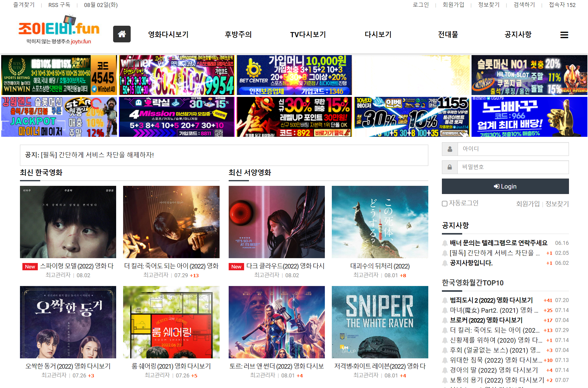The width and height of the screenshot is (588, 388).
Task: Click the lock icon beside password field
Action: (450, 167)
